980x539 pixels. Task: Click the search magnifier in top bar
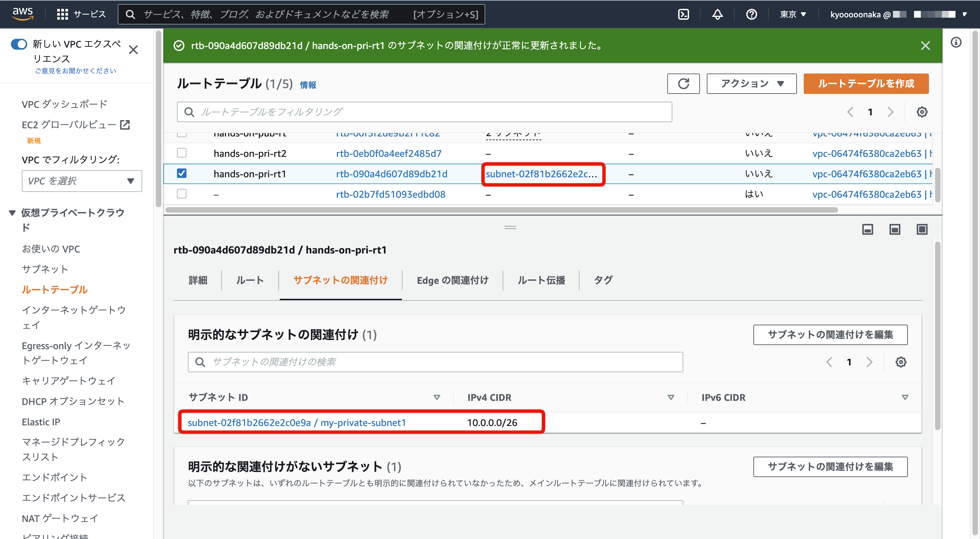click(130, 14)
